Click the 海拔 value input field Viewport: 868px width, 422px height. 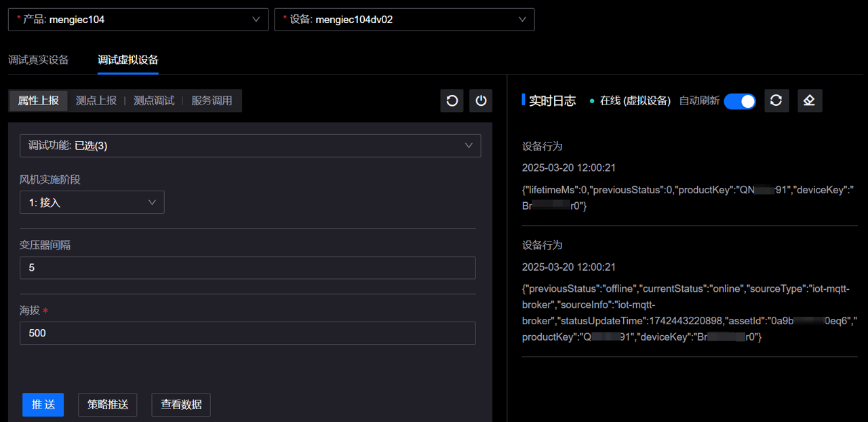(247, 333)
